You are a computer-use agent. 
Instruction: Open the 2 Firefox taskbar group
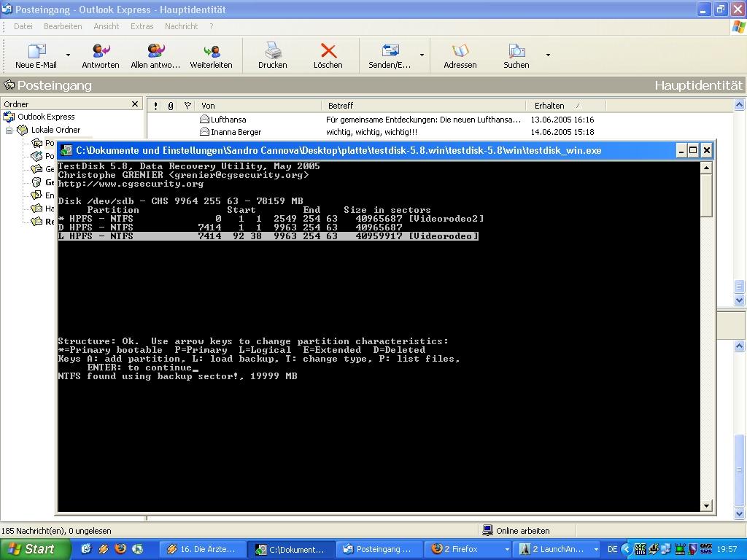[468, 550]
